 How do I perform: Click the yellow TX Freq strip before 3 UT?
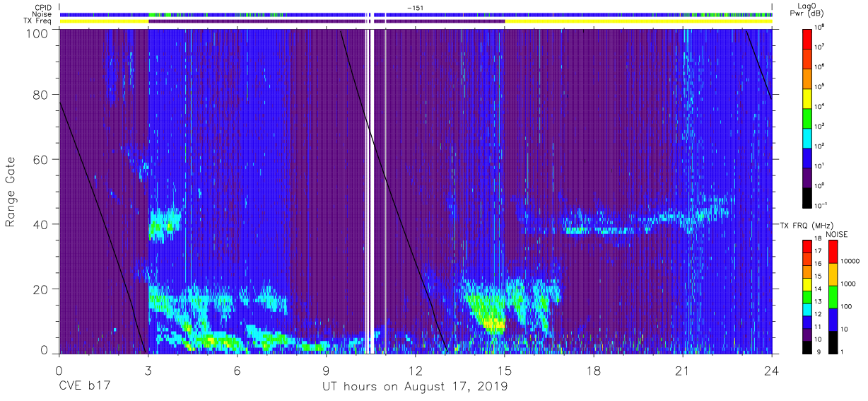(x=104, y=21)
